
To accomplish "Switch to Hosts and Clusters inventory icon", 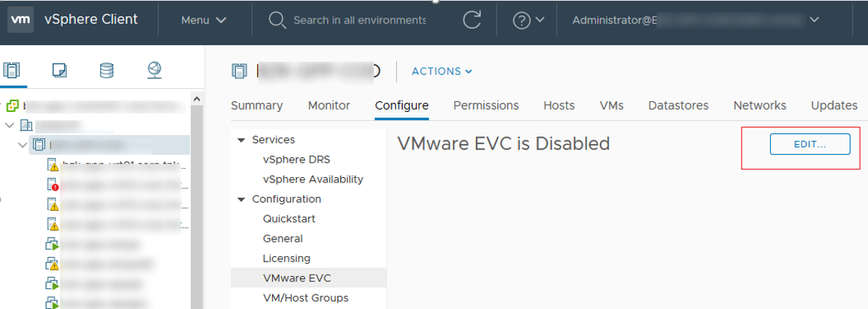I will [11, 71].
